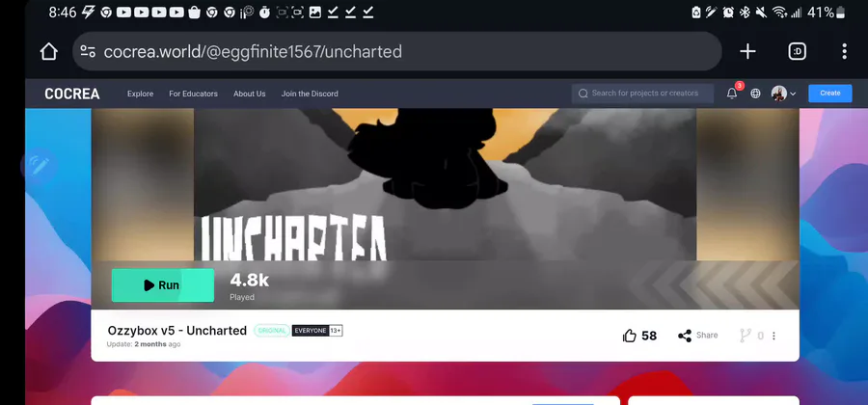Click the remix fork icon
Image resolution: width=868 pixels, height=405 pixels.
746,336
